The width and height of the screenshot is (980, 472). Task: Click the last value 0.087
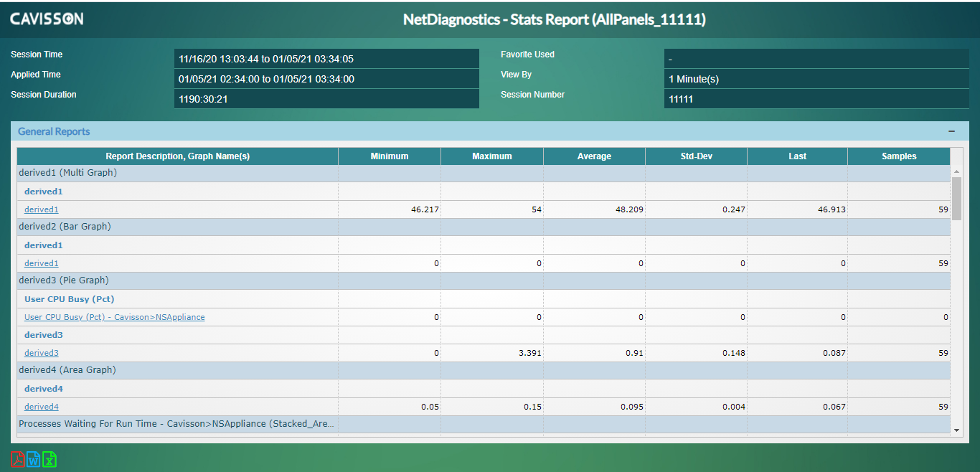[x=834, y=353]
